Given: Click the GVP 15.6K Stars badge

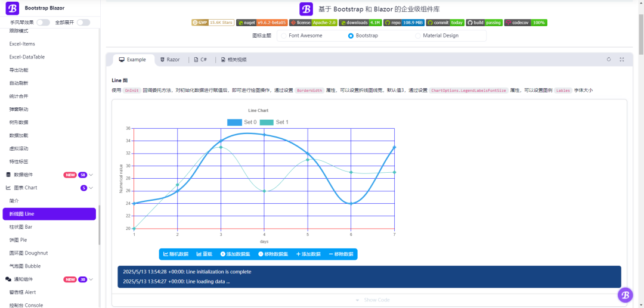Looking at the screenshot, I should pyautogui.click(x=213, y=23).
